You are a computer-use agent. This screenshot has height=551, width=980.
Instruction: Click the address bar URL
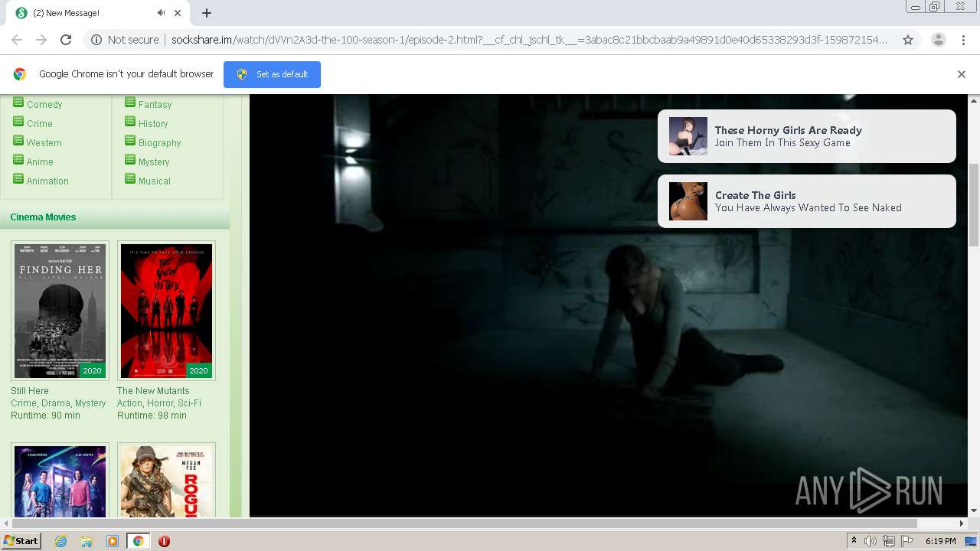[x=530, y=40]
